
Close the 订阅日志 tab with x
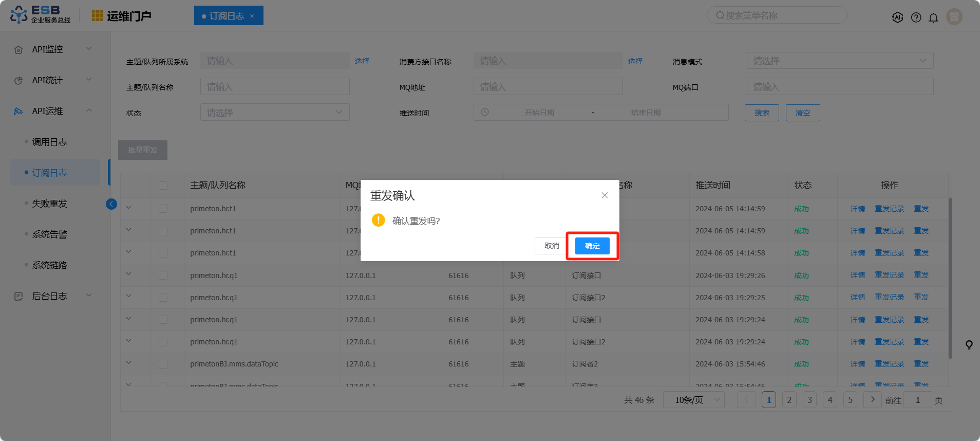[x=252, y=16]
